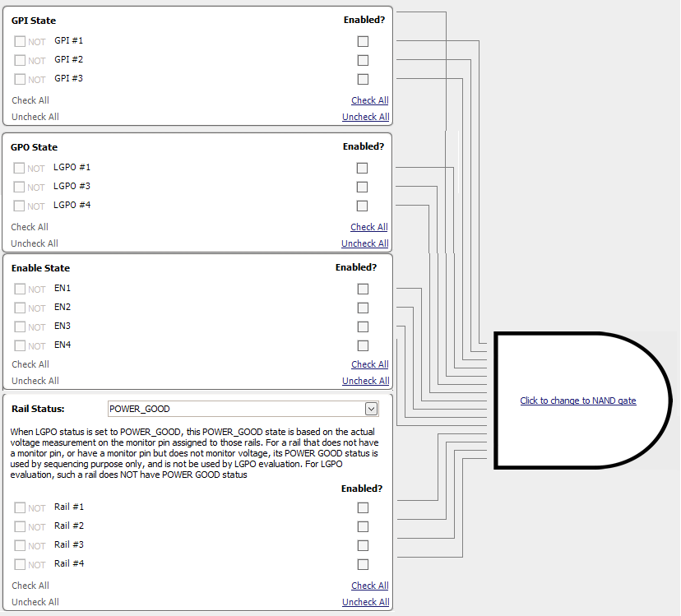Image resolution: width=681 pixels, height=616 pixels.
Task: Check the Rail #4 Enabled box
Action: [363, 564]
